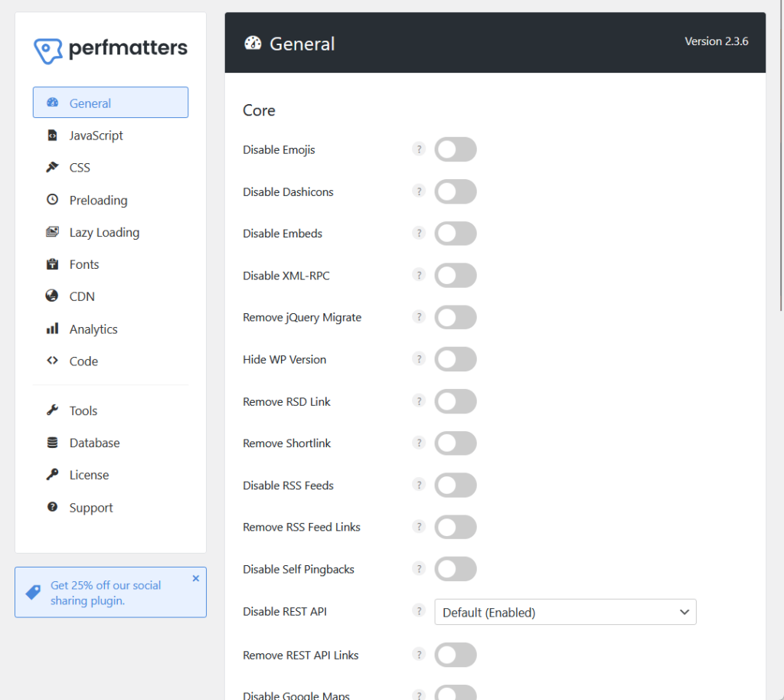Open help tooltip for Disable Emojis
The image size is (784, 700).
point(419,149)
